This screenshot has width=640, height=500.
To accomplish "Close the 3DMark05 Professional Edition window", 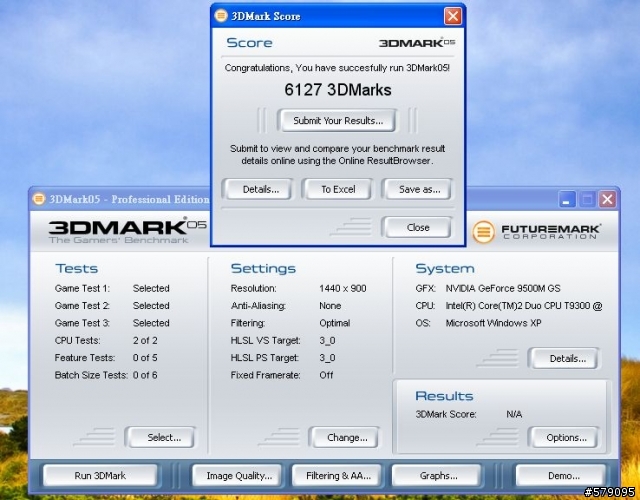I will coord(607,199).
